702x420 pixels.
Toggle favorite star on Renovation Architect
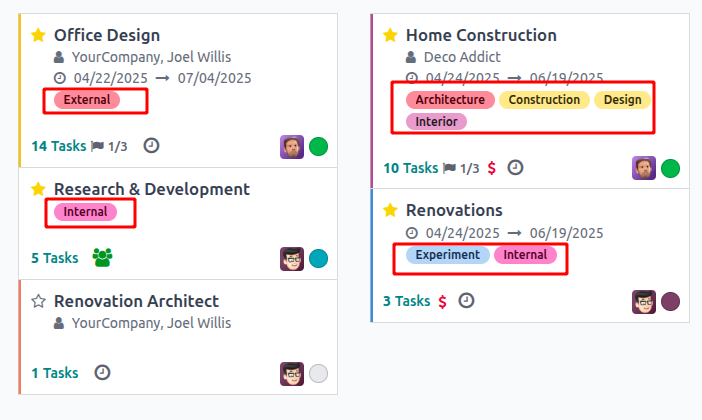click(38, 301)
